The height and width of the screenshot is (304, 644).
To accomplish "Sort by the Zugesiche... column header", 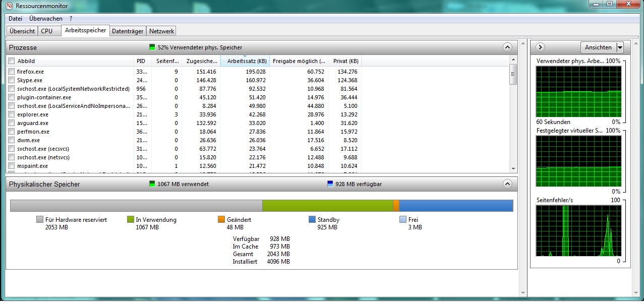I will 201,61.
